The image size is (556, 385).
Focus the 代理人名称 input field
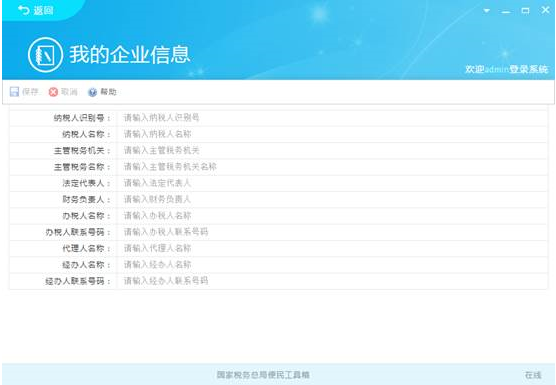coord(333,248)
